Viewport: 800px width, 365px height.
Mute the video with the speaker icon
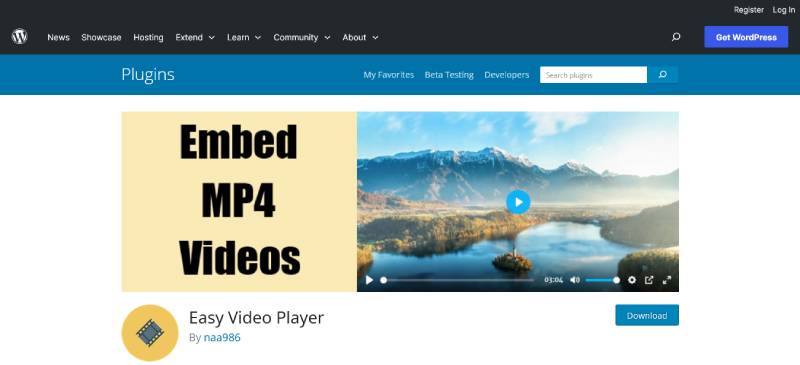pos(575,280)
